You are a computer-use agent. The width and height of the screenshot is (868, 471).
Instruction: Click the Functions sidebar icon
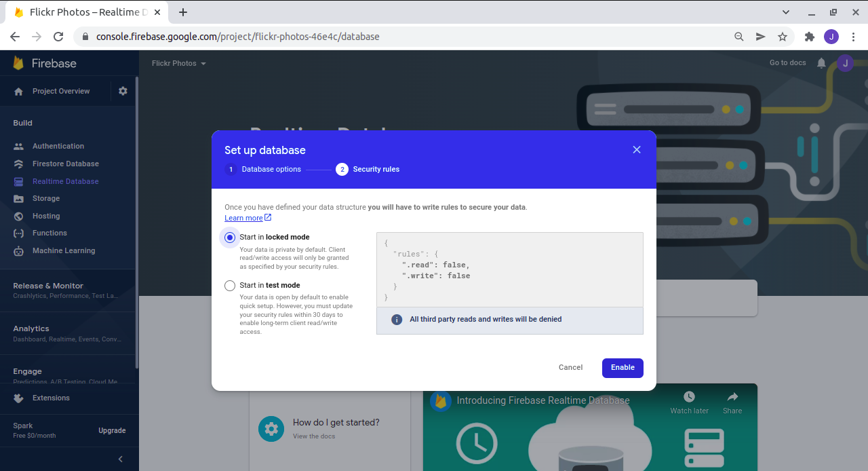click(19, 233)
